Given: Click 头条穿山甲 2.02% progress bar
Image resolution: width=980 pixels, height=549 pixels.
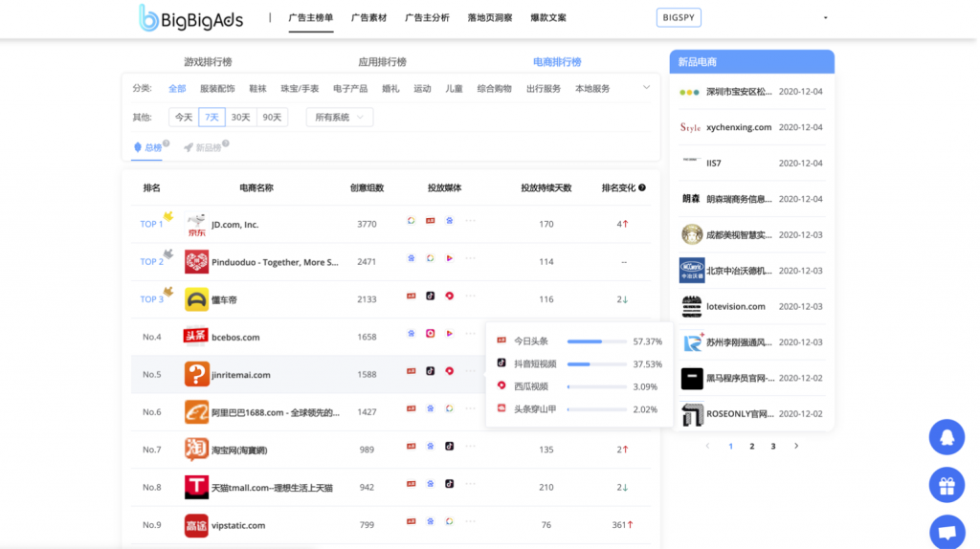Looking at the screenshot, I should [x=597, y=409].
